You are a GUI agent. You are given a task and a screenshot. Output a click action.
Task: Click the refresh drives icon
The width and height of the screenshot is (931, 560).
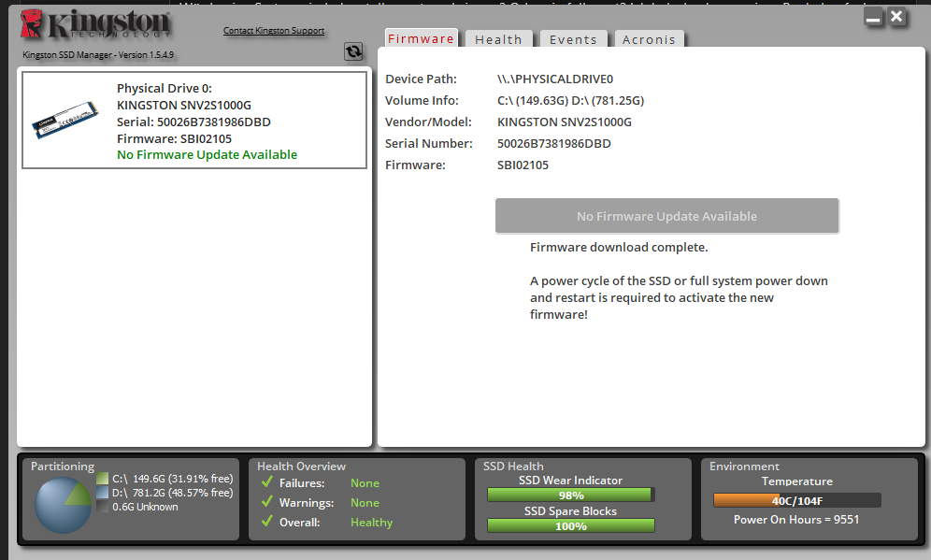click(353, 51)
